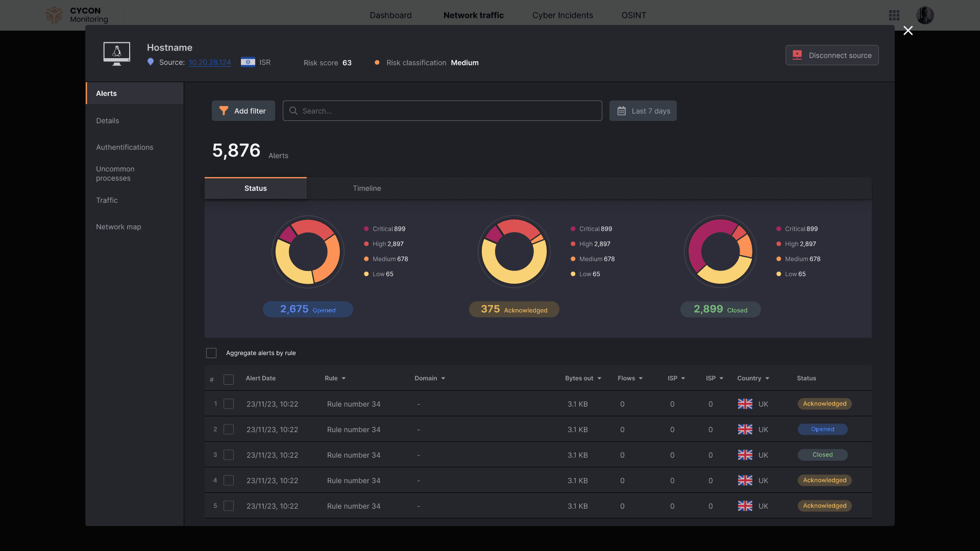Expand the Rule column filter arrow
Image resolution: width=980 pixels, height=551 pixels.
click(x=344, y=379)
